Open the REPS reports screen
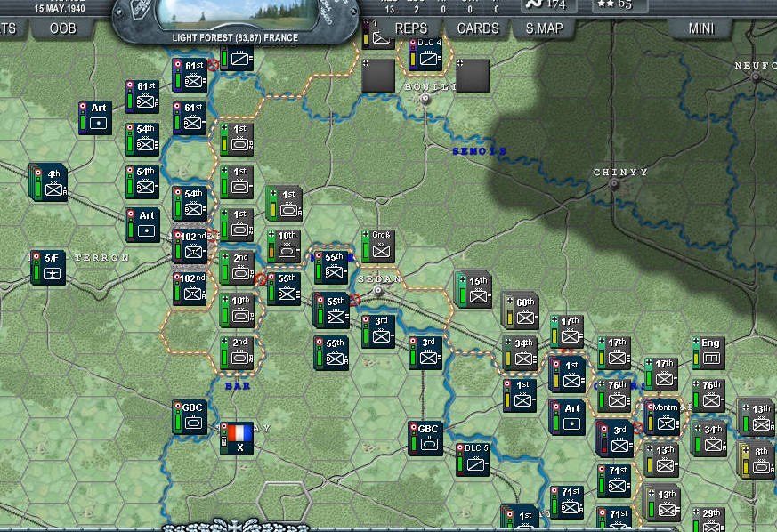 pos(411,28)
